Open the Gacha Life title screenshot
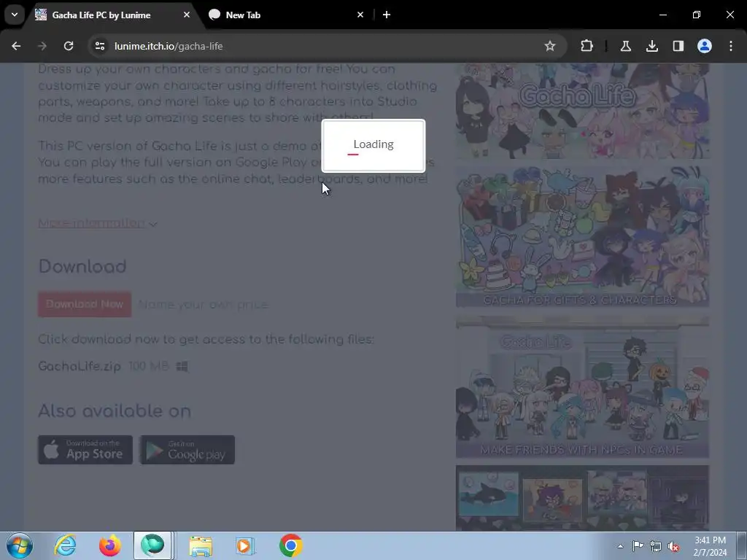Viewport: 747px width, 560px height. [582, 112]
